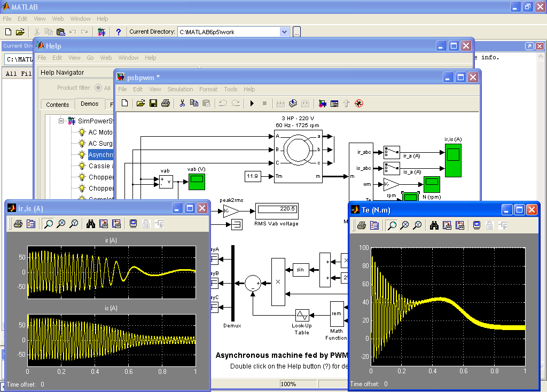The width and height of the screenshot is (547, 392).
Task: Open parameters in ir,is (A) scope
Action: tap(30, 224)
